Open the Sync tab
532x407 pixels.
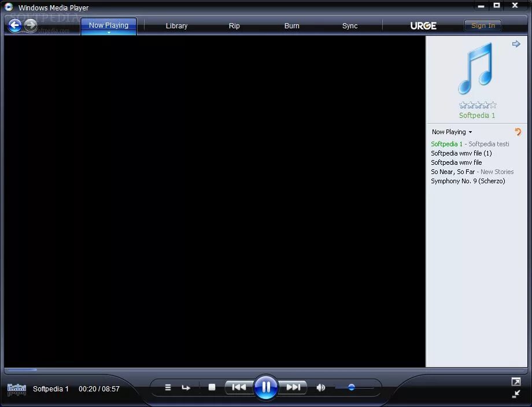pos(350,26)
